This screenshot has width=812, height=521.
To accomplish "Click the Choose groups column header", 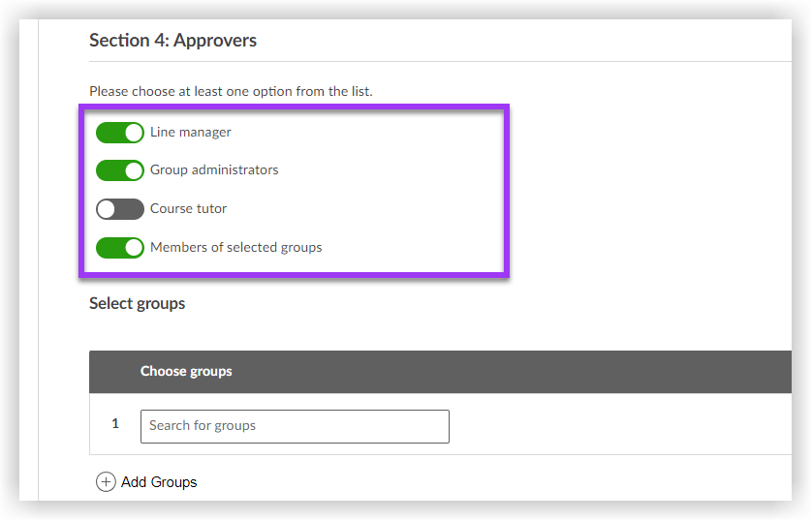I will [186, 371].
